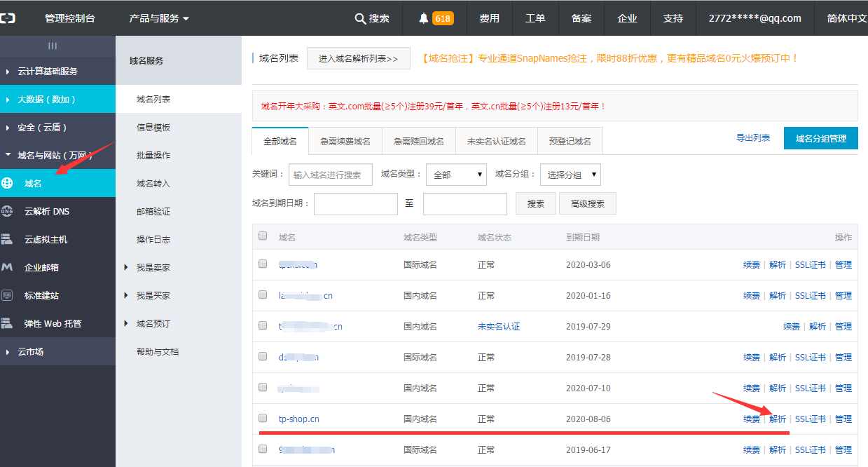The width and height of the screenshot is (868, 467).
Task: Open the 企业邮箱 mail icon
Action: (x=8, y=267)
